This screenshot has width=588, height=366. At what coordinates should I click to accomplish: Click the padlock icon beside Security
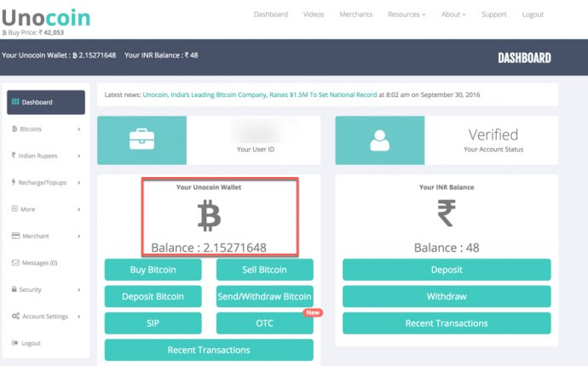click(x=14, y=289)
